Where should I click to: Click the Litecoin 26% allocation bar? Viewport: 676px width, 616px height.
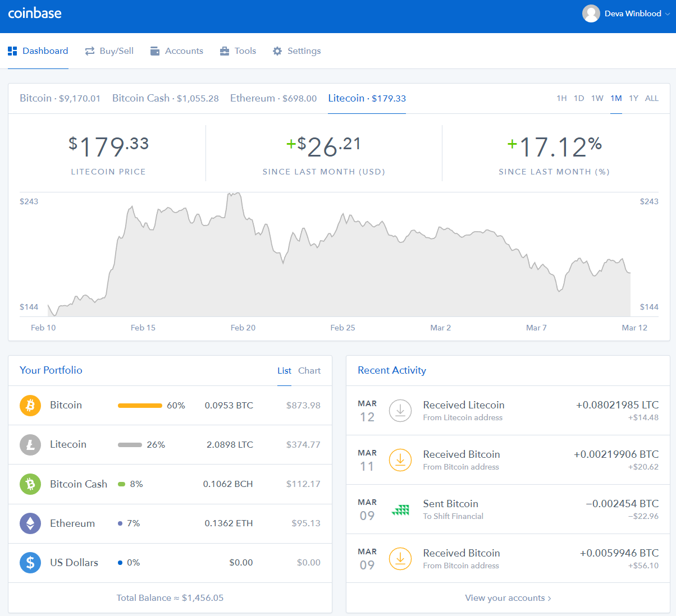130,445
